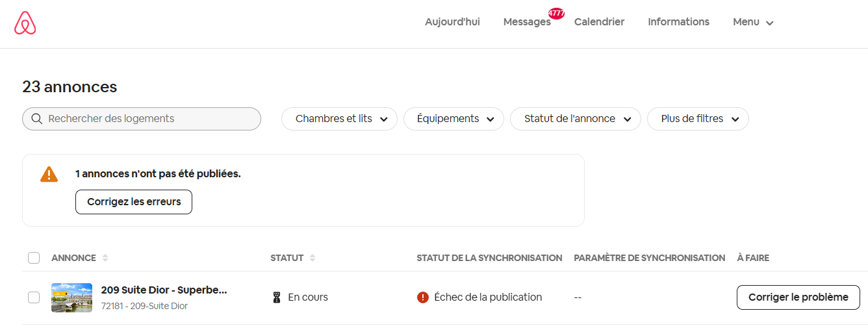Open the Menu dropdown in header
The width and height of the screenshot is (868, 326).
click(753, 22)
